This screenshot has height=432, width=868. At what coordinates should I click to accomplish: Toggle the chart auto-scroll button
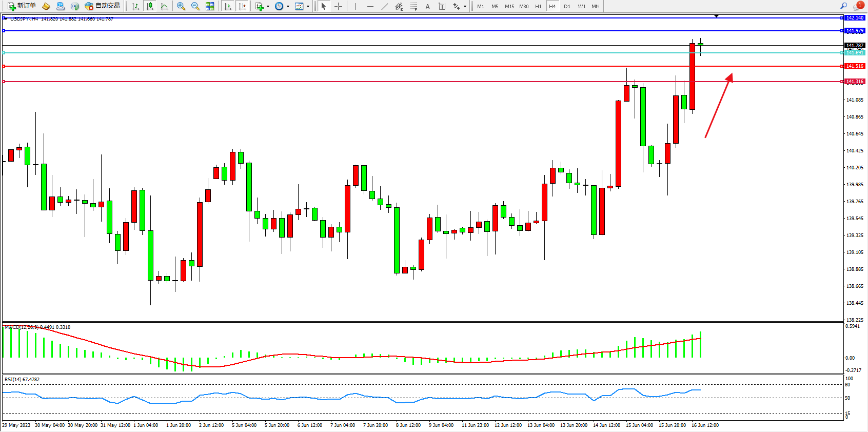[x=228, y=6]
